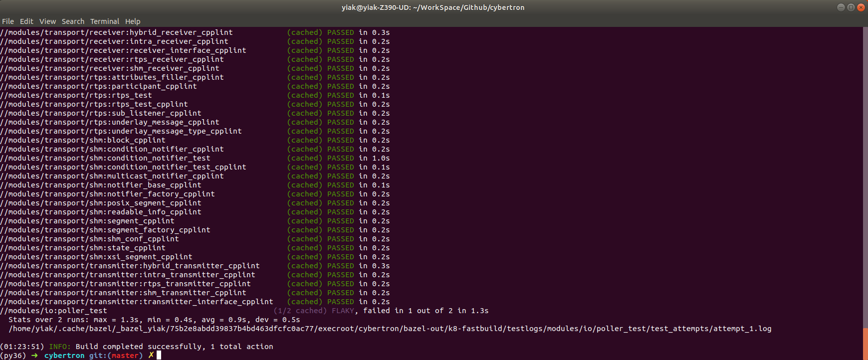The height and width of the screenshot is (360, 868).
Task: Click the yellow dirty-state ✗ mark
Action: [151, 356]
